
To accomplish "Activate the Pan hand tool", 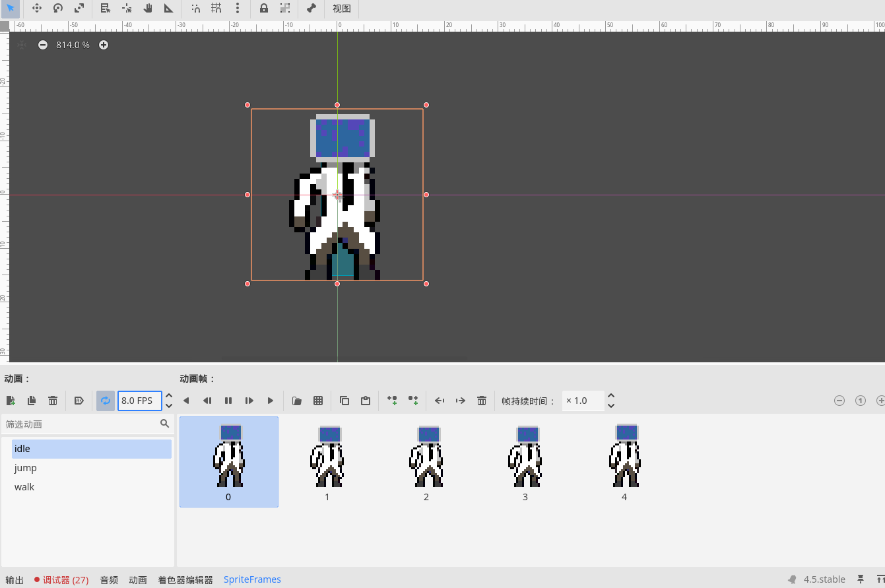I will click(x=148, y=9).
